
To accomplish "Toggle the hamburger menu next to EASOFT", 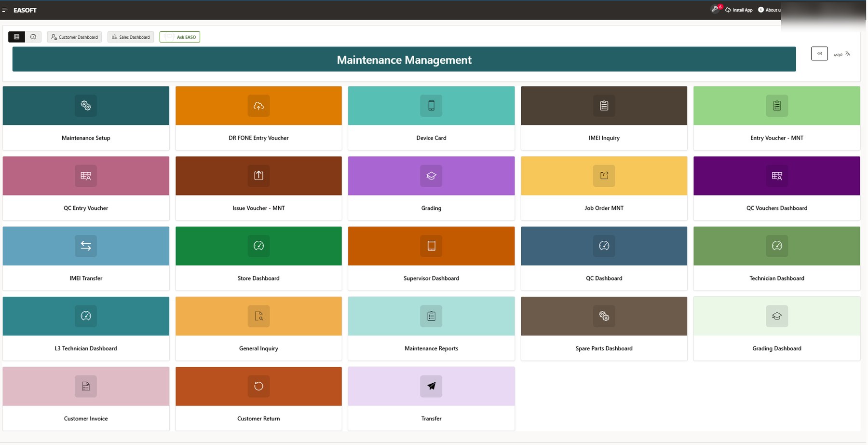I will [x=5, y=10].
